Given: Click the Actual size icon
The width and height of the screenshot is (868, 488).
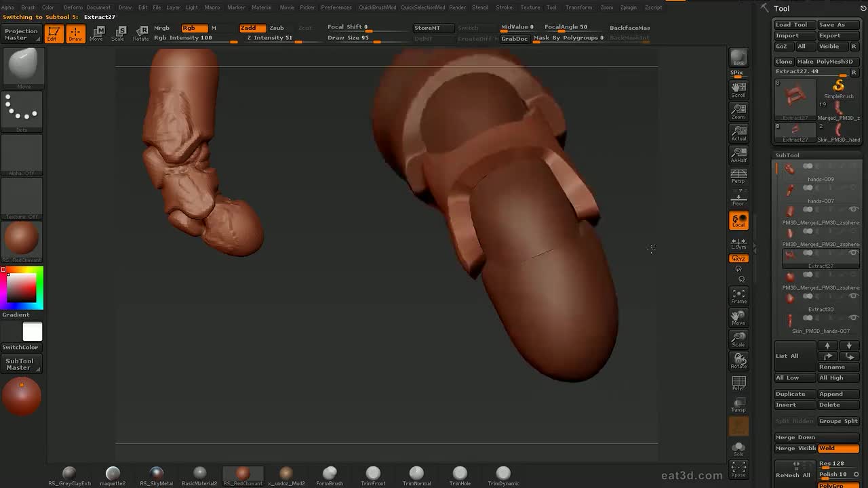Looking at the screenshot, I should point(738,133).
